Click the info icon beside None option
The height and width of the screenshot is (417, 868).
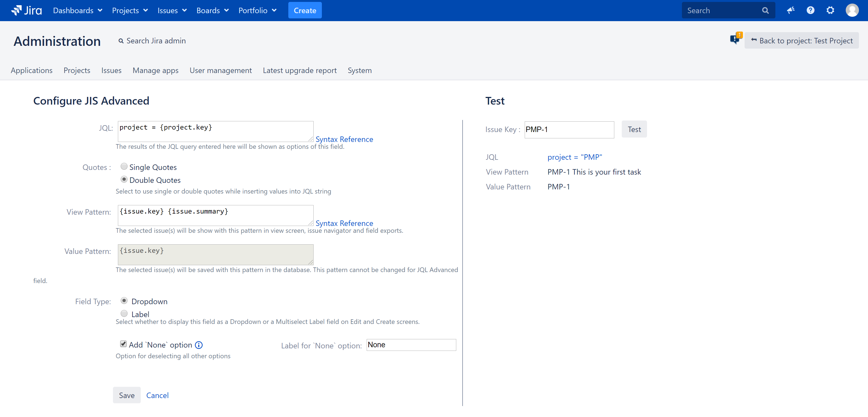[199, 345]
